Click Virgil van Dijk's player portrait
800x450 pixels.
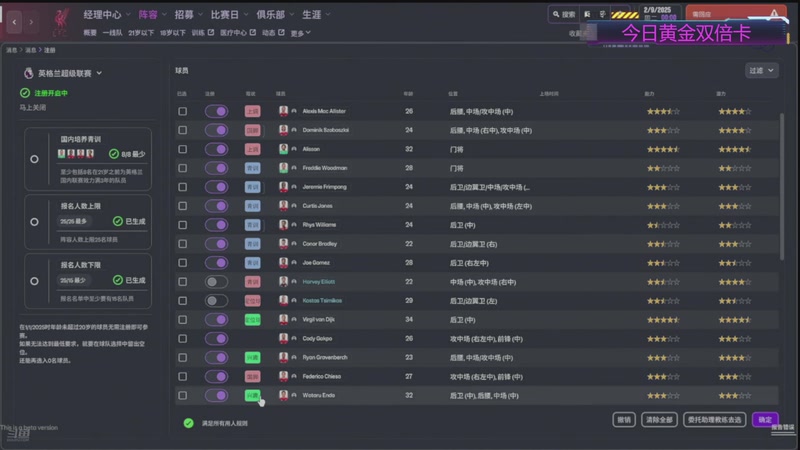(283, 319)
